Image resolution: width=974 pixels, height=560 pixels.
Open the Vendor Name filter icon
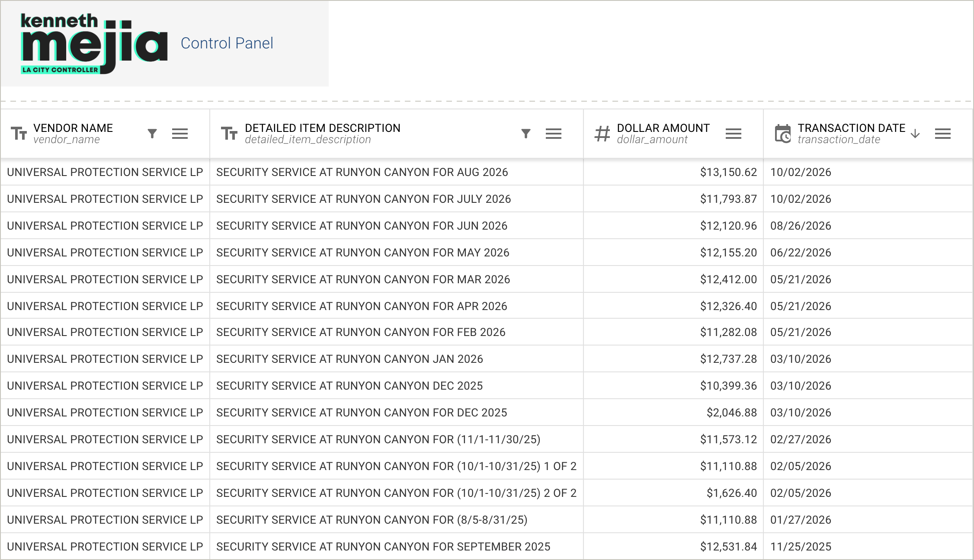click(152, 134)
